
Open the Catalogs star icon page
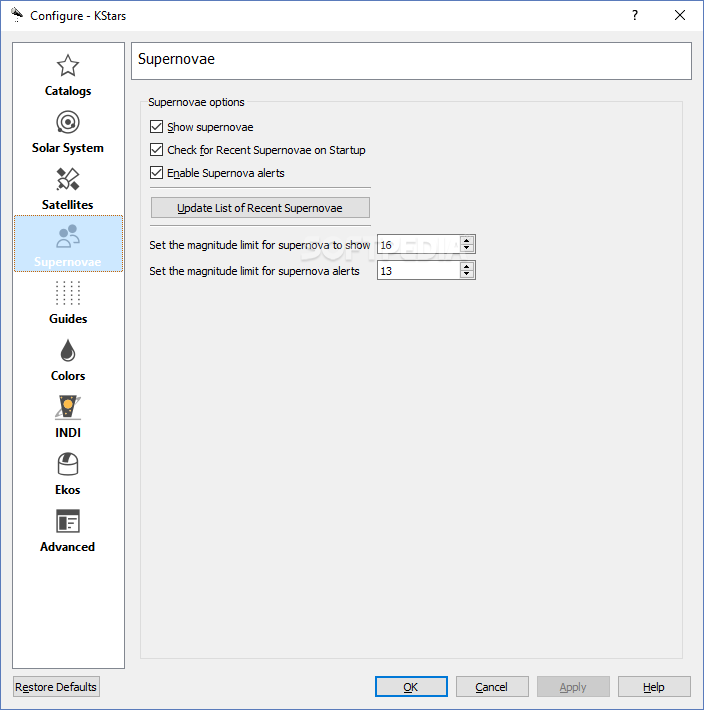[68, 66]
